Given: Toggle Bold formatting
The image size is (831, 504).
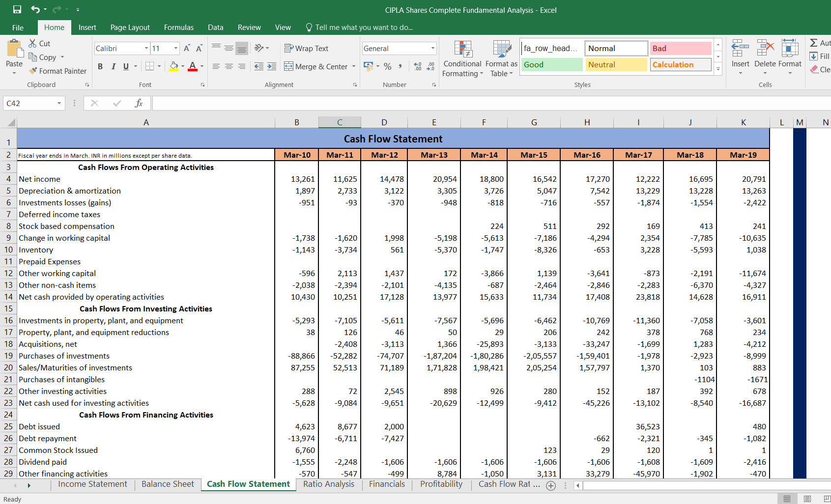Looking at the screenshot, I should (x=100, y=66).
